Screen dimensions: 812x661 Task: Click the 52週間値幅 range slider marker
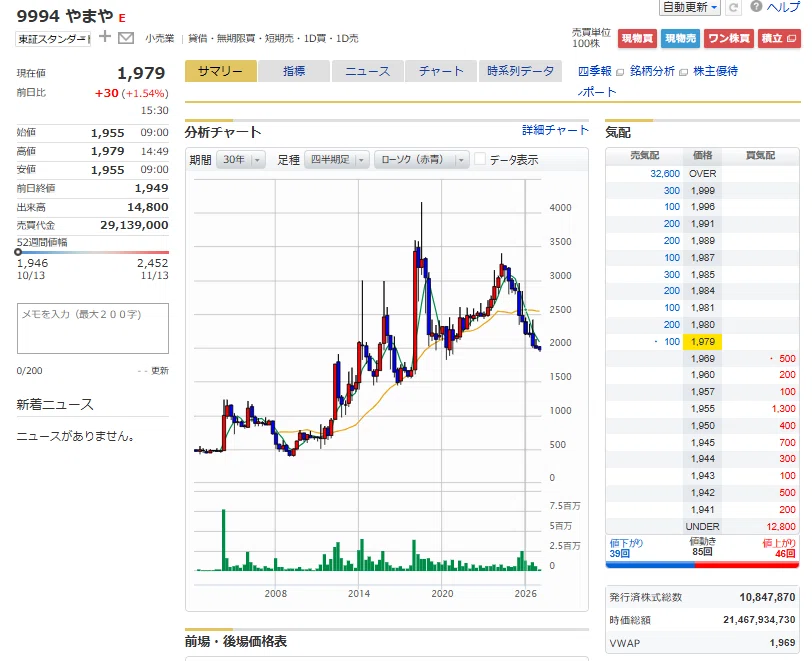[x=18, y=252]
